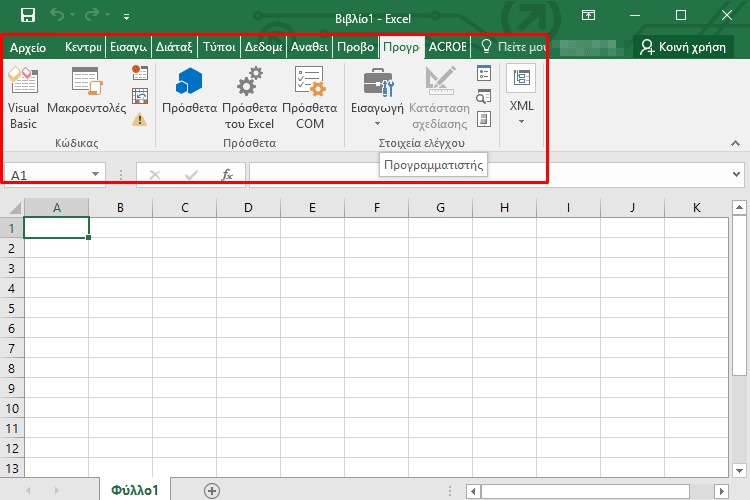Open the Εισαγωγή controls toolbox

pos(377,97)
